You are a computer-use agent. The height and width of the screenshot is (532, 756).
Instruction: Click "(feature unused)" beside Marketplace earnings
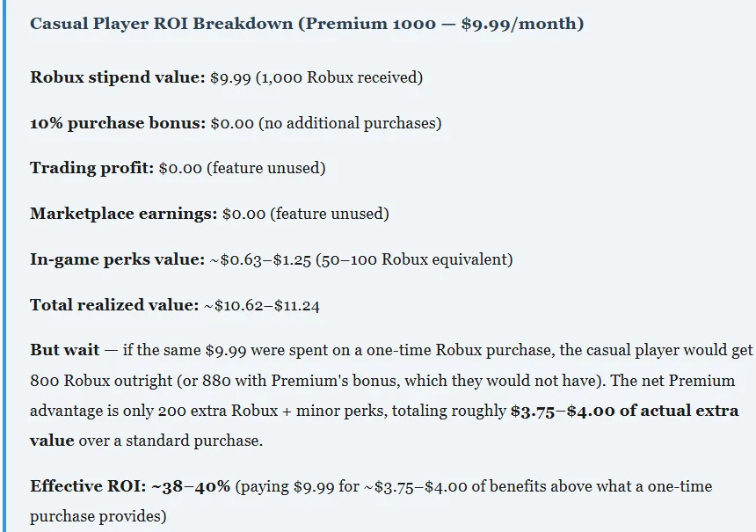(329, 214)
